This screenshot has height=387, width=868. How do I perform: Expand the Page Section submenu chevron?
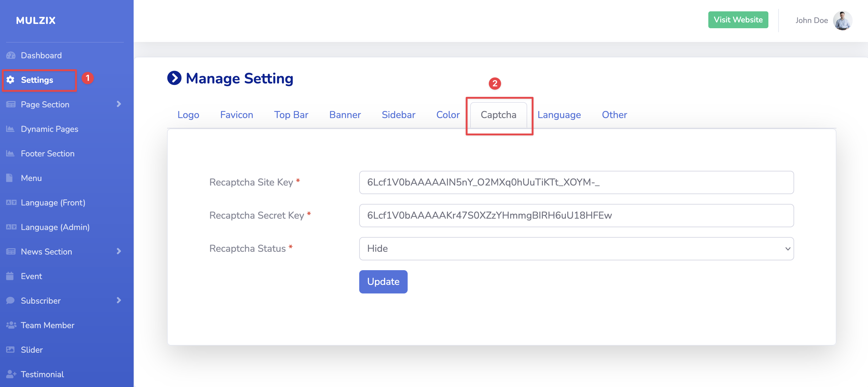pos(119,104)
